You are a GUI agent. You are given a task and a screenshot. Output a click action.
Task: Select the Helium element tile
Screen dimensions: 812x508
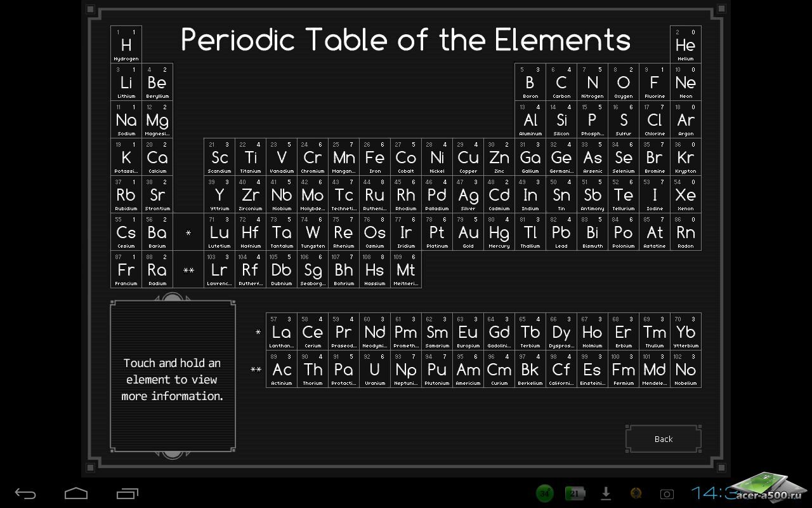coord(686,44)
